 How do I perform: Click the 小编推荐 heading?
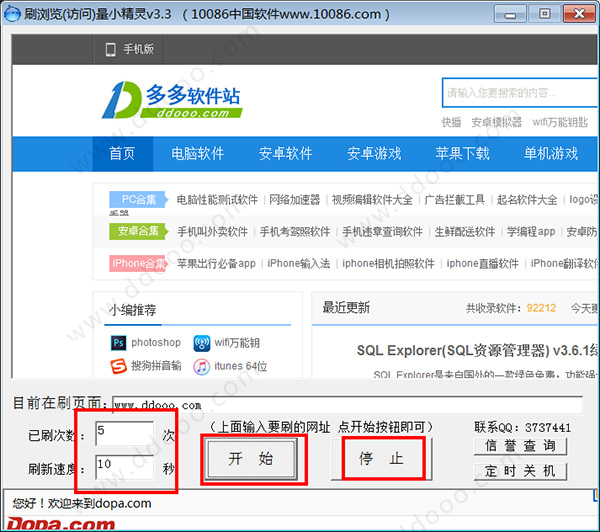click(132, 310)
